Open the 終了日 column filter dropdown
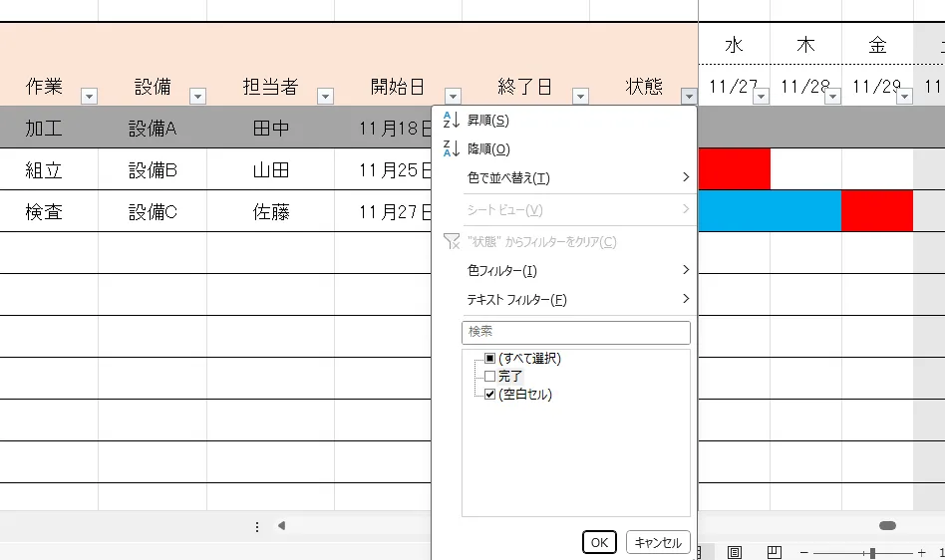The image size is (945, 560). pos(580,97)
